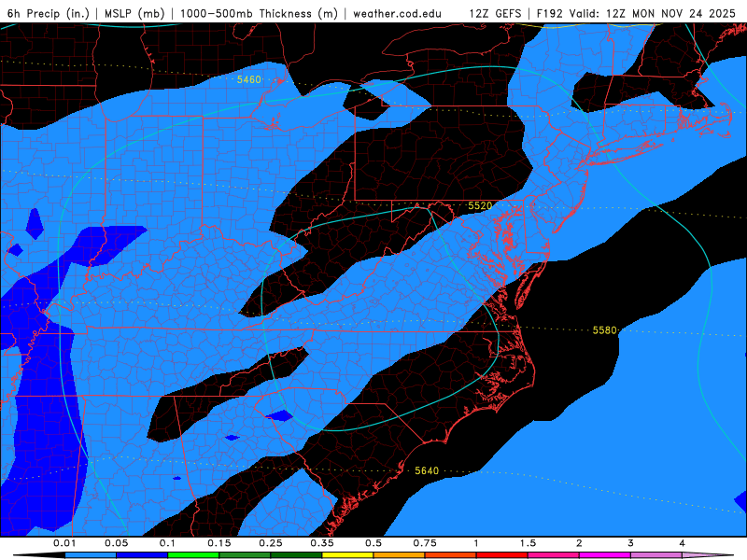Select the 'MSLP (mb)' header label
This screenshot has height=560, width=747.
pos(134,13)
